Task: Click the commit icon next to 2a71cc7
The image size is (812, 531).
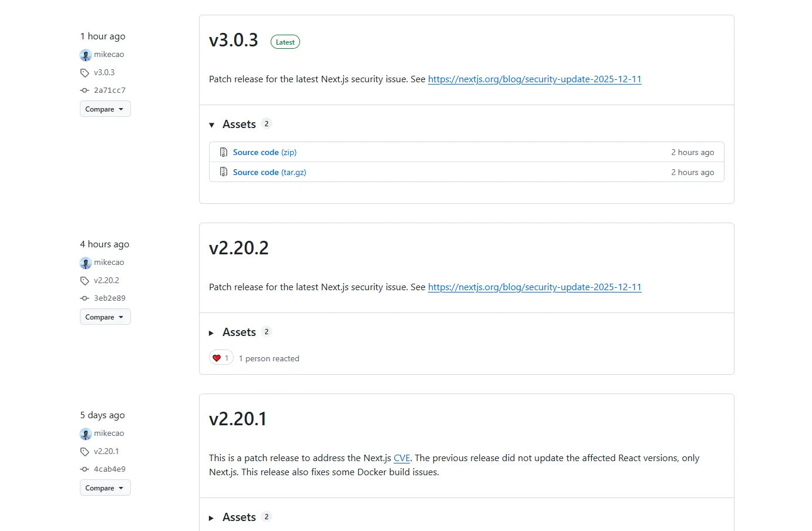Action: (x=85, y=90)
